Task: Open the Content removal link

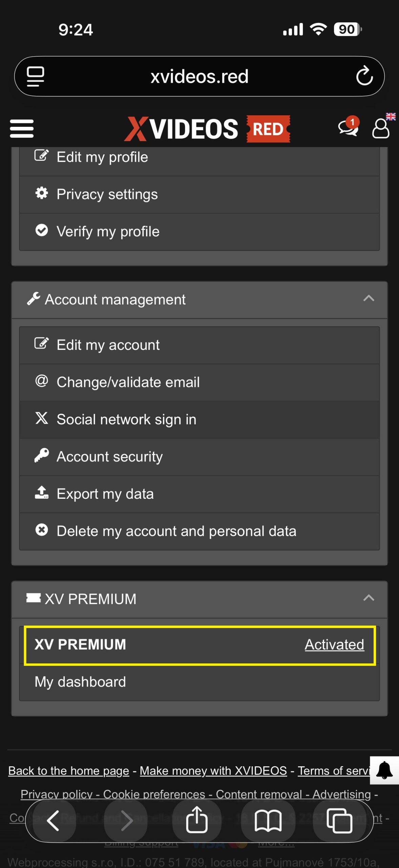Action: (259, 794)
